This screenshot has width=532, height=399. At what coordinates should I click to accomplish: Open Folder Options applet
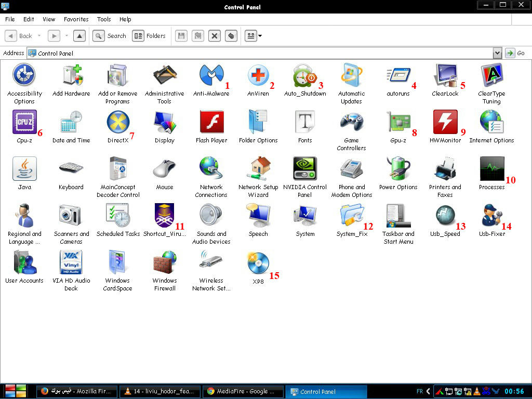[x=258, y=122]
